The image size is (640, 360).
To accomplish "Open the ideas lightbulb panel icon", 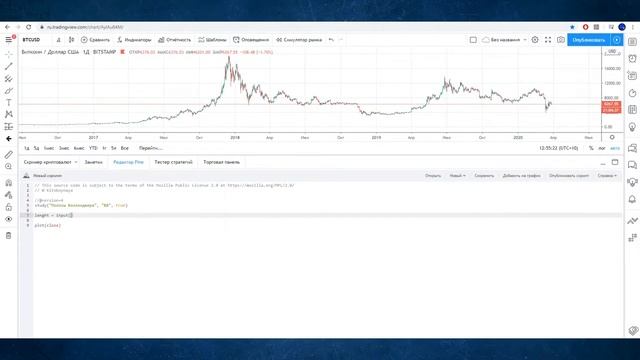I will 632,127.
